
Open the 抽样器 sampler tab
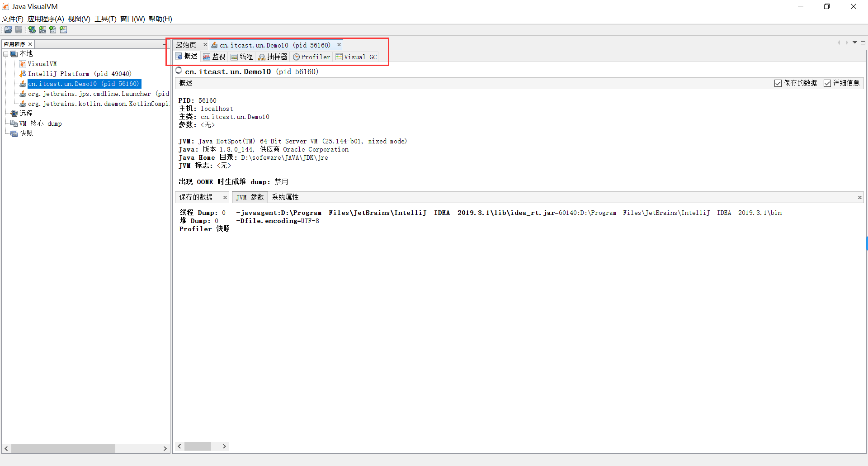click(273, 57)
